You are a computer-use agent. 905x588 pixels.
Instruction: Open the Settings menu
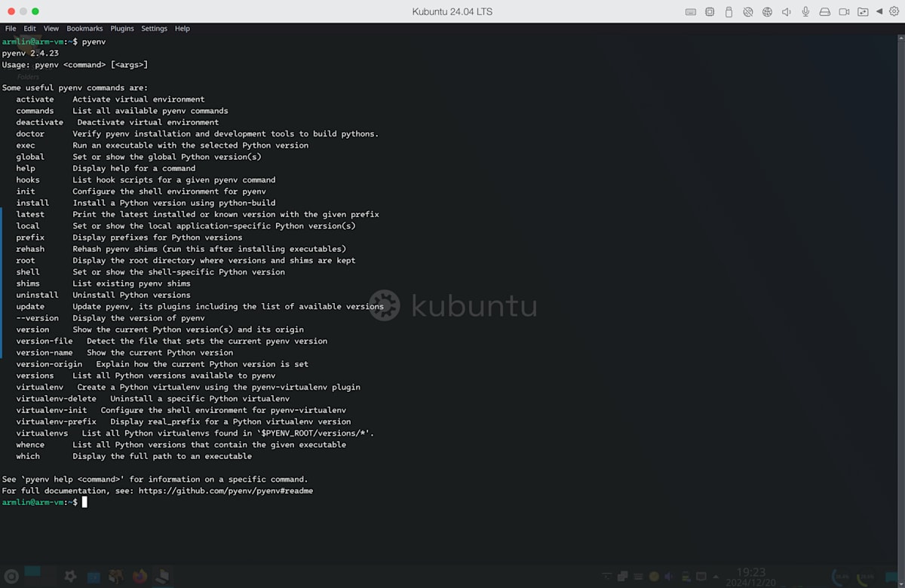[155, 29]
